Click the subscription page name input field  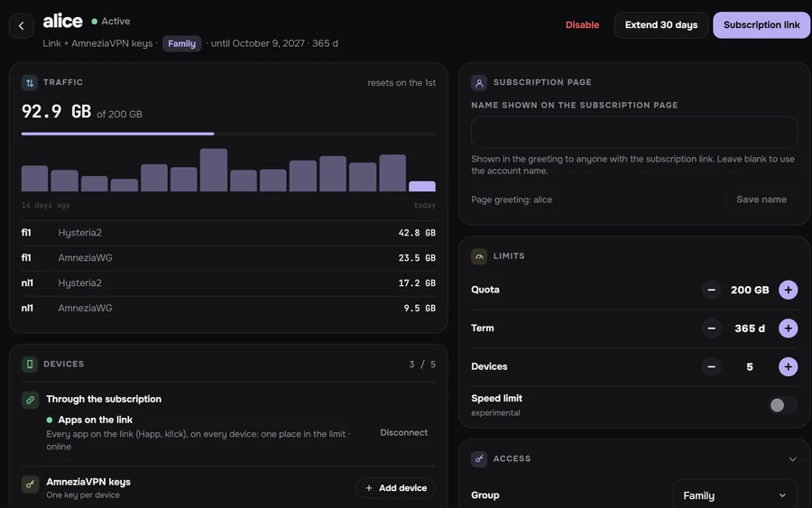[x=634, y=132]
